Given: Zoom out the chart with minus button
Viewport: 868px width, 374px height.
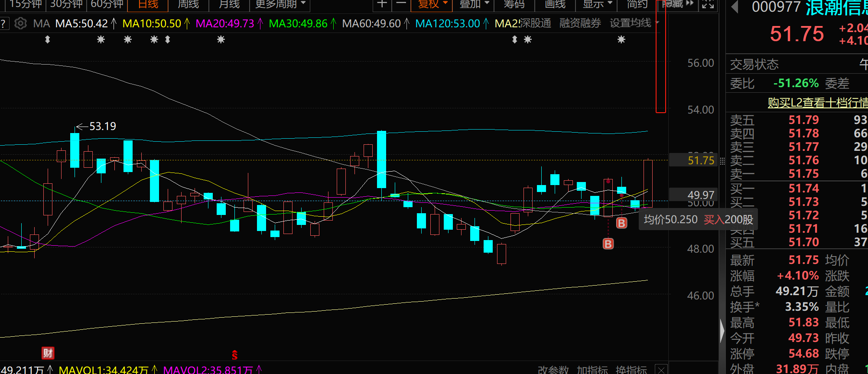Looking at the screenshot, I should (x=401, y=4).
